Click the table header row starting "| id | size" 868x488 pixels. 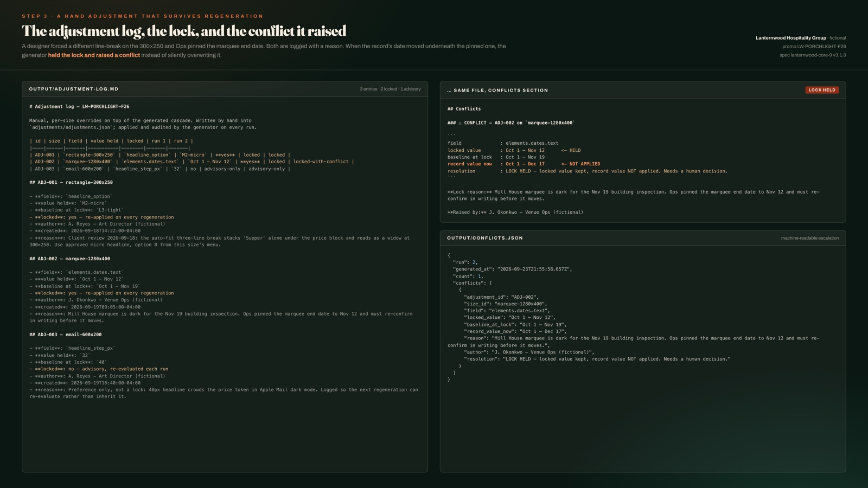[x=111, y=141]
